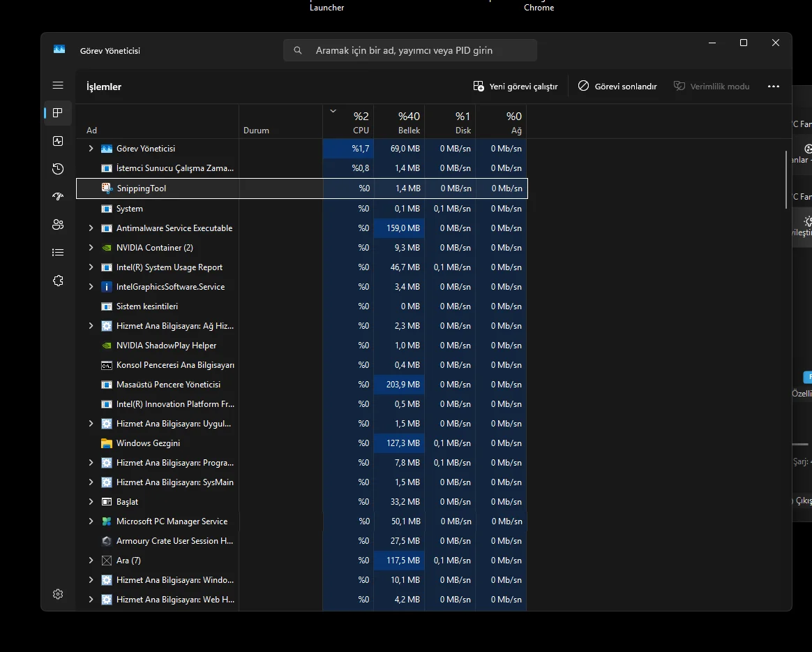Screen dimensions: 812x652
Task: Expand Antimalware Service Executable row
Action: pos(91,228)
